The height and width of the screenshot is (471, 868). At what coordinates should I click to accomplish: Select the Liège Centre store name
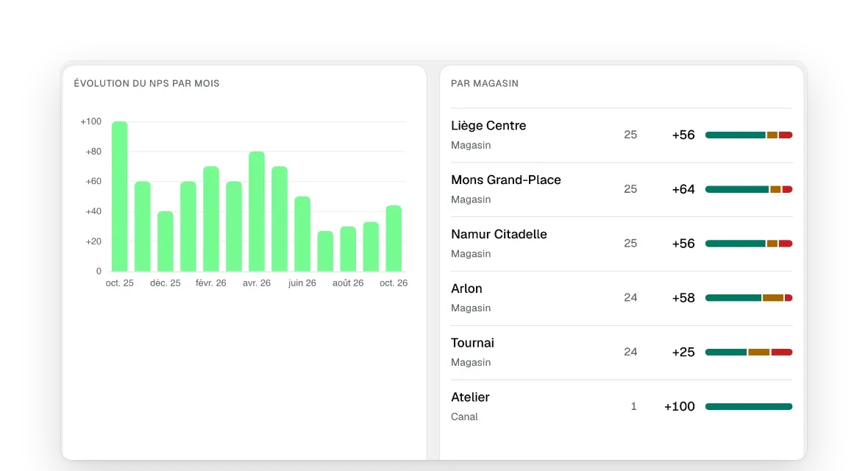tap(488, 126)
